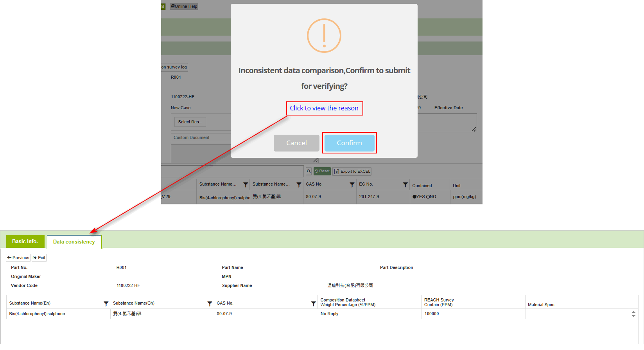Export the table to EXCEL
Viewport: 644px width, 350px height.
click(x=352, y=171)
